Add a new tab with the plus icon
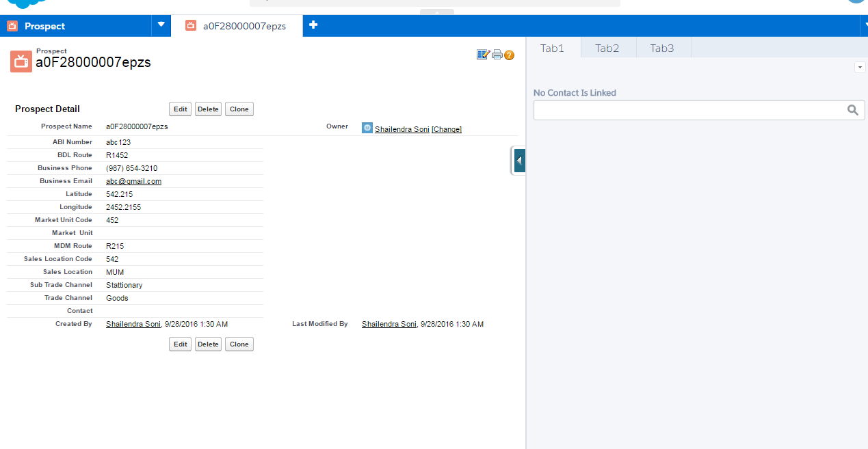 [x=313, y=25]
